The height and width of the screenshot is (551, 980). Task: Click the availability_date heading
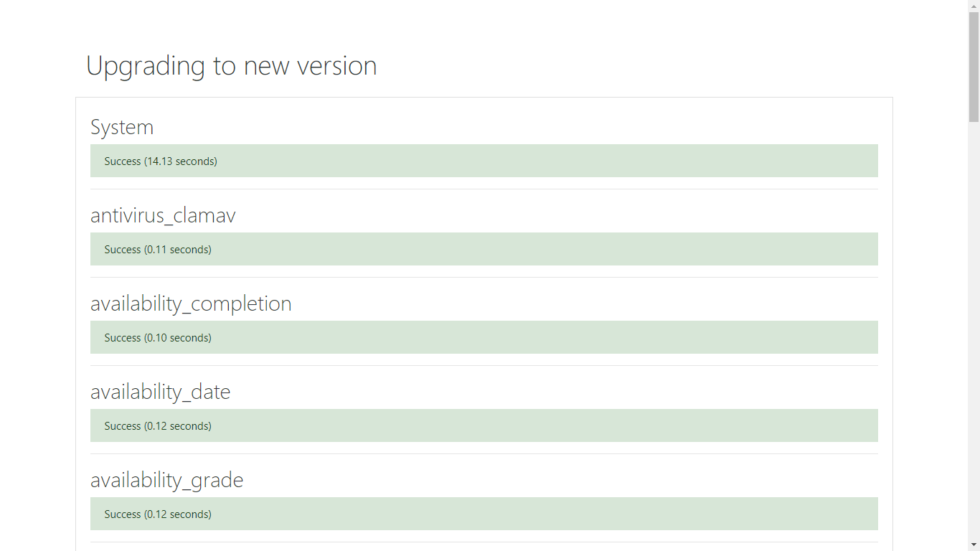[160, 392]
